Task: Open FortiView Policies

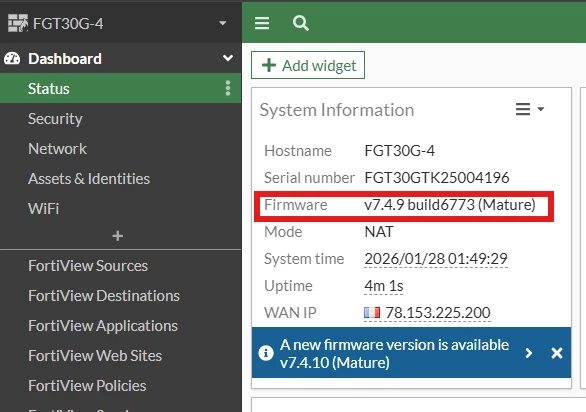Action: point(87,385)
